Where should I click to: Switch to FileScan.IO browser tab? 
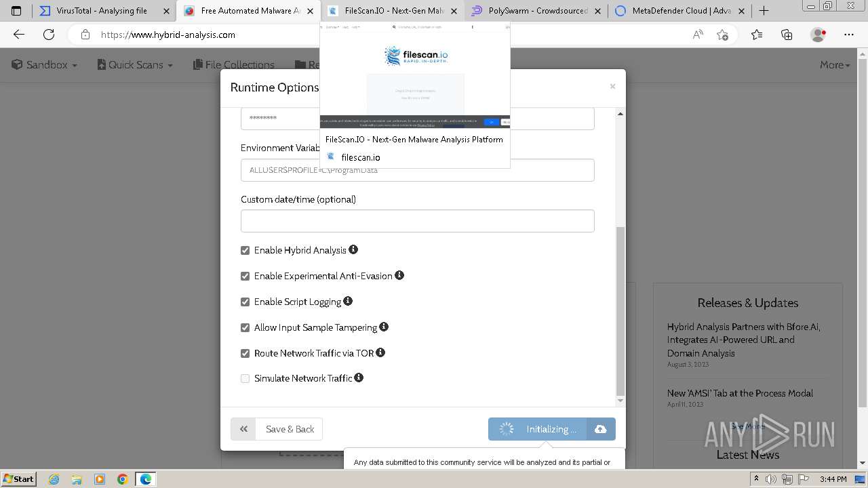point(393,11)
